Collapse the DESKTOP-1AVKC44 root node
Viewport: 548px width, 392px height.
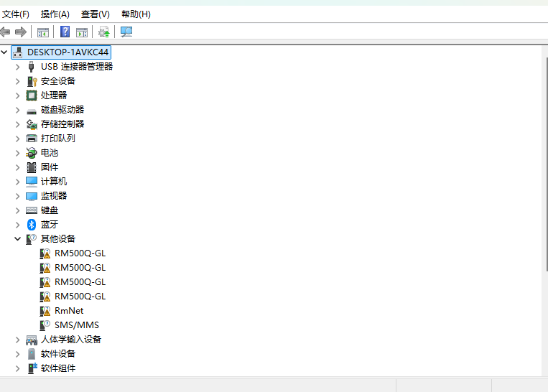tap(6, 52)
